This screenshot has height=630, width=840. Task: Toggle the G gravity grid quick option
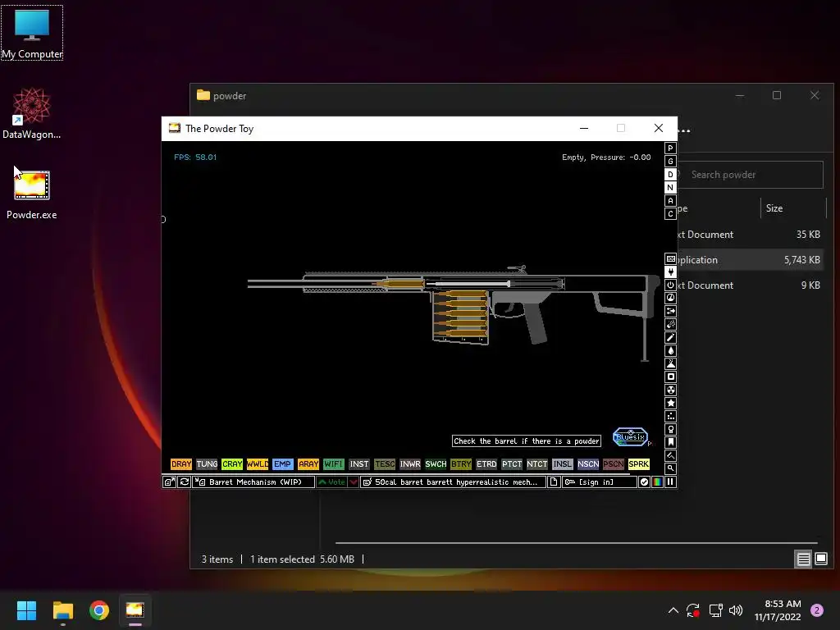(x=670, y=162)
